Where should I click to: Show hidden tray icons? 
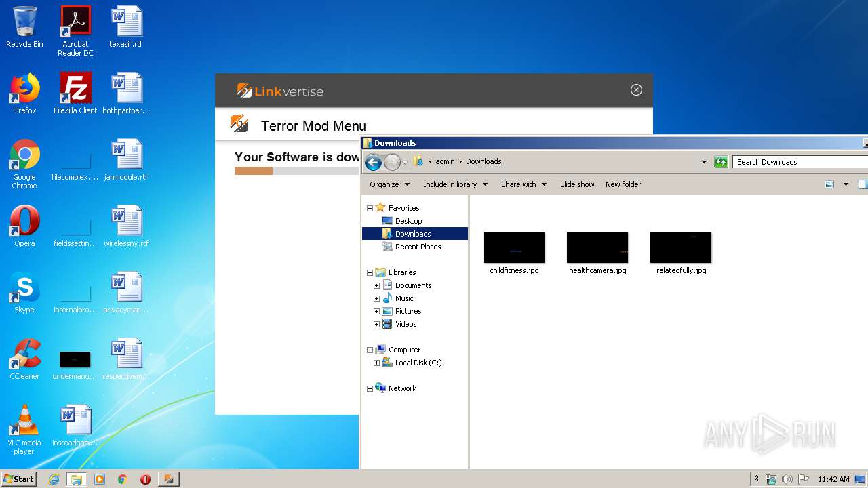click(756, 479)
